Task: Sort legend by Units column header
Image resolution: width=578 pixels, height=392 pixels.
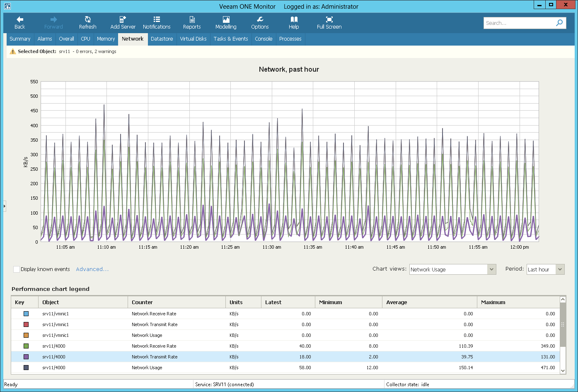Action: pyautogui.click(x=243, y=302)
